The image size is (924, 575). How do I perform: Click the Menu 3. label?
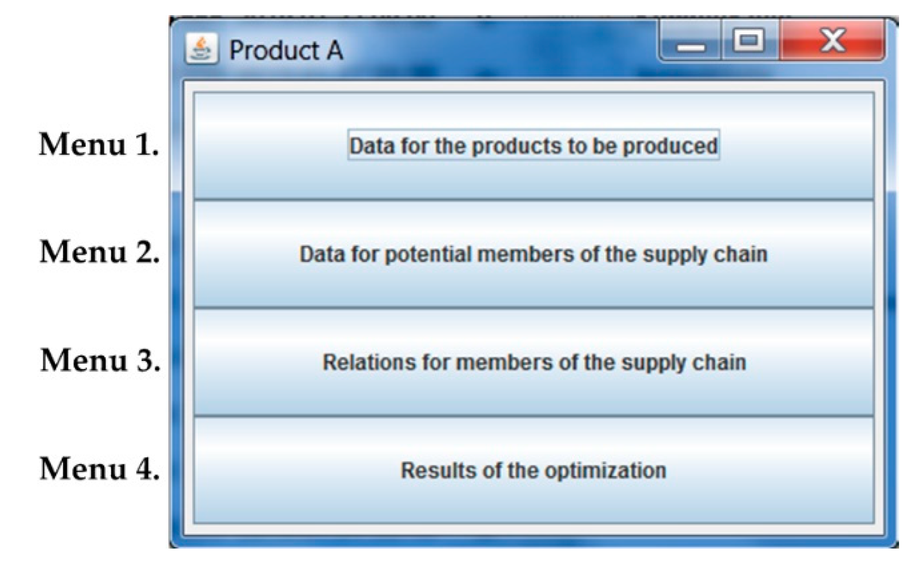pyautogui.click(x=99, y=360)
